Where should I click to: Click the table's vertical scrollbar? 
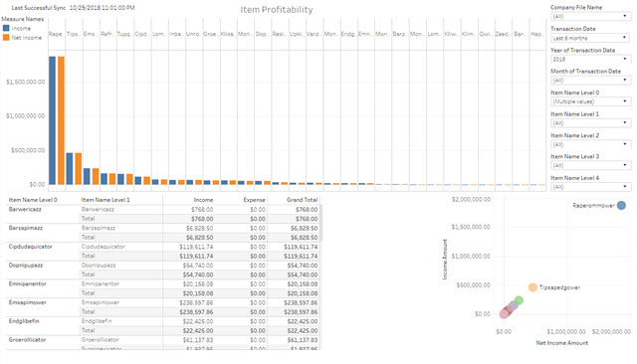click(320, 223)
